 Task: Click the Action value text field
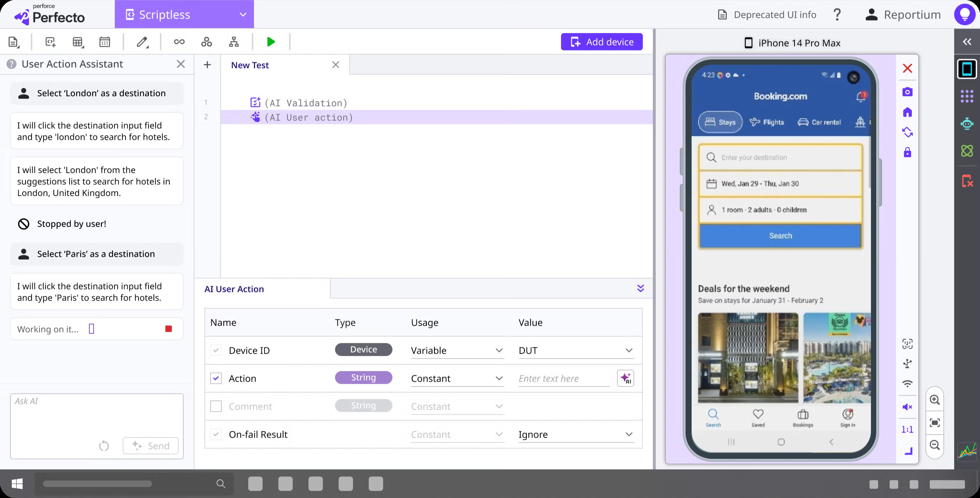[564, 379]
